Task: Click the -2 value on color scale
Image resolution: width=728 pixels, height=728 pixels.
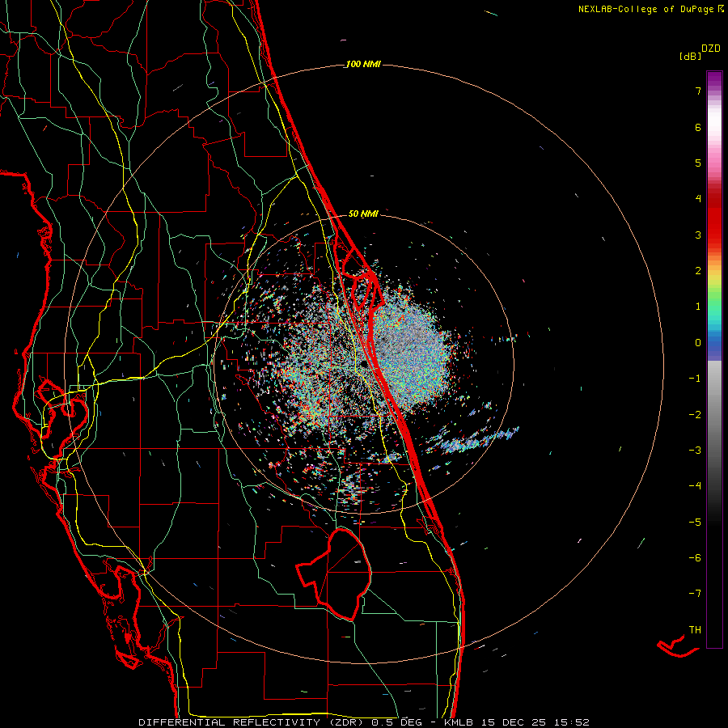Action: pos(695,414)
